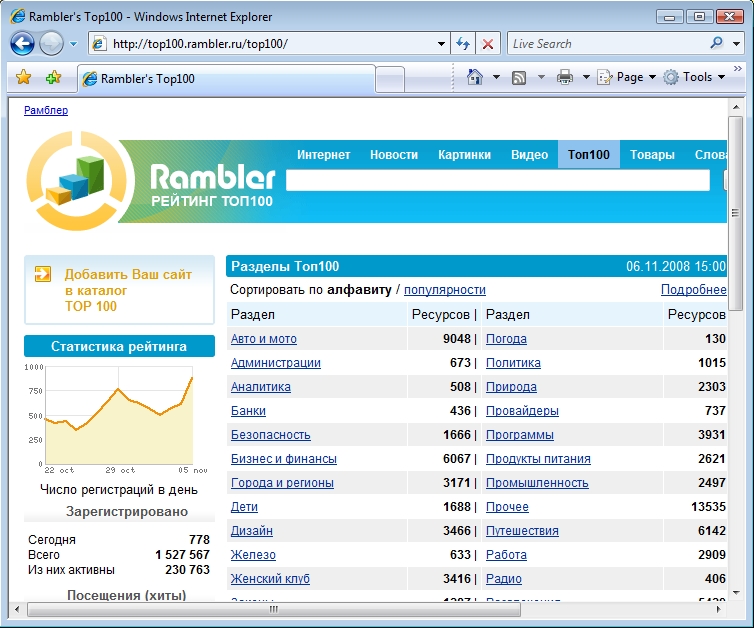
Task: Click Добавить Ваш сайт в каталог link
Action: point(128,290)
